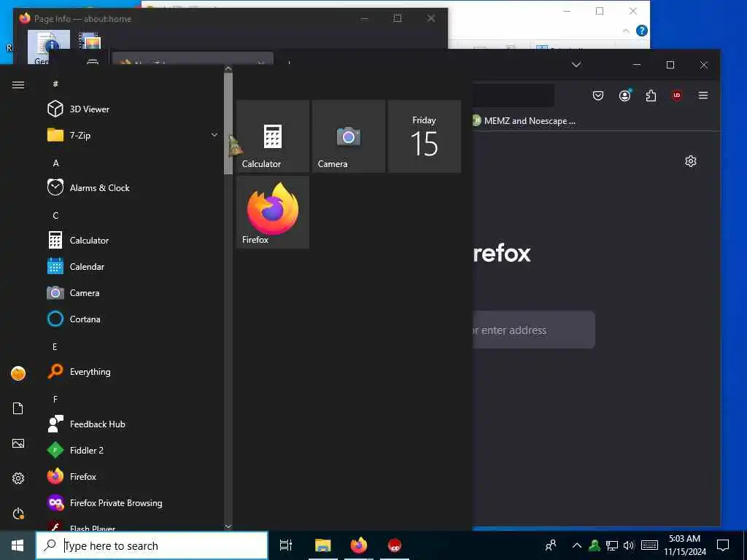Screen dimensions: 747x560
Task: Click the Power button in Start
Action: click(x=18, y=513)
